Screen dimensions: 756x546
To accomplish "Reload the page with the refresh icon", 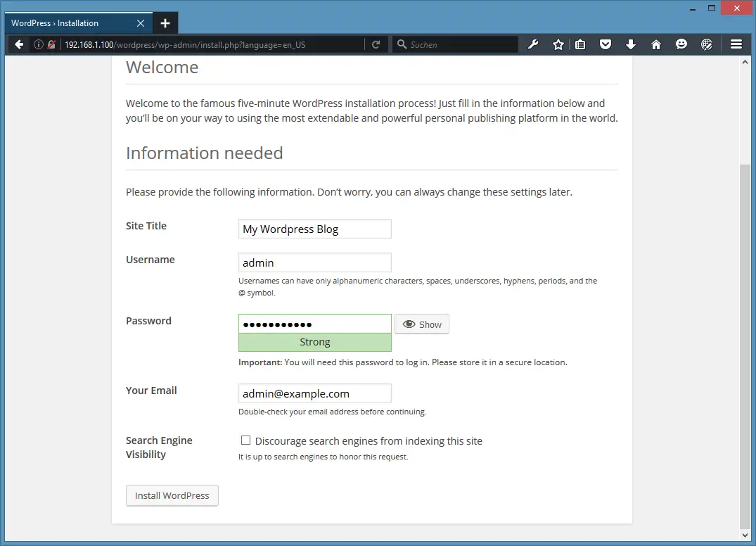I will [x=376, y=45].
